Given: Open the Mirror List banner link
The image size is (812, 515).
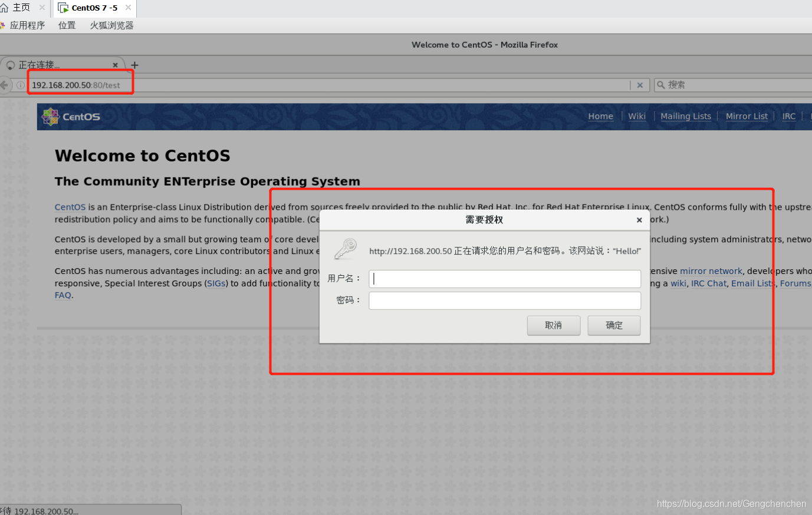Looking at the screenshot, I should [747, 116].
